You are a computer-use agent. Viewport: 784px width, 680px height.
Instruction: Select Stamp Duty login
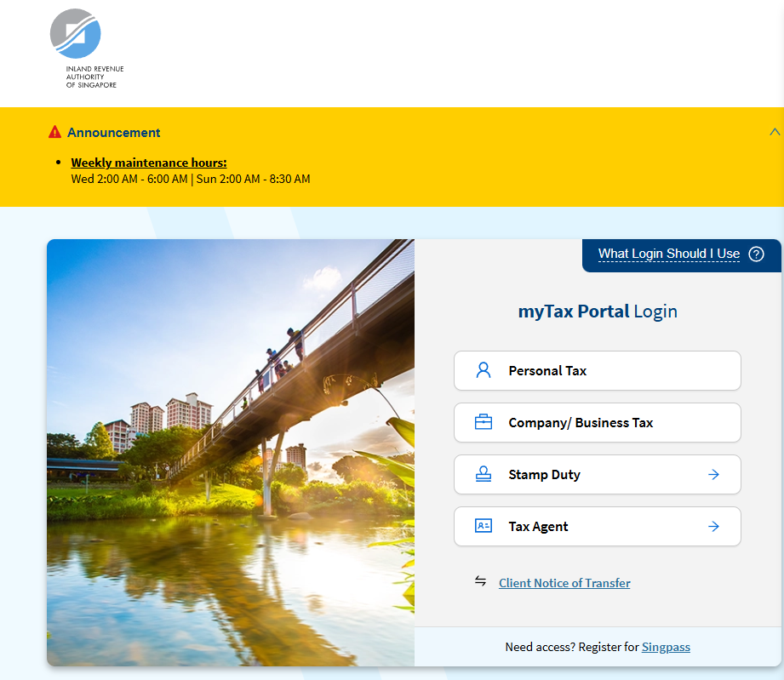tap(597, 475)
